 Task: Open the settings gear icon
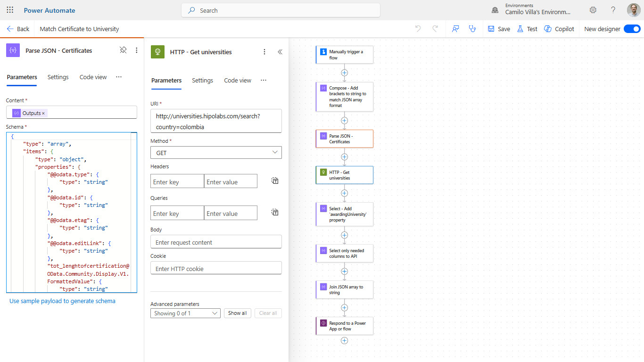click(x=593, y=10)
